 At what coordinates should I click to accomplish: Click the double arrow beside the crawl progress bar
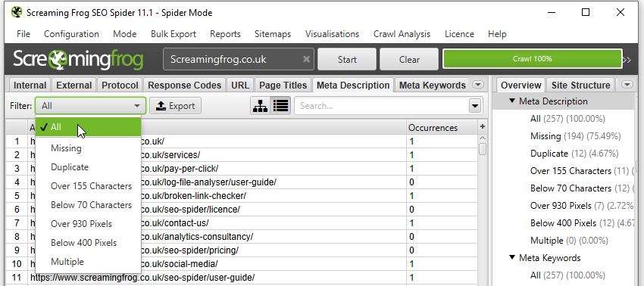pos(627,60)
